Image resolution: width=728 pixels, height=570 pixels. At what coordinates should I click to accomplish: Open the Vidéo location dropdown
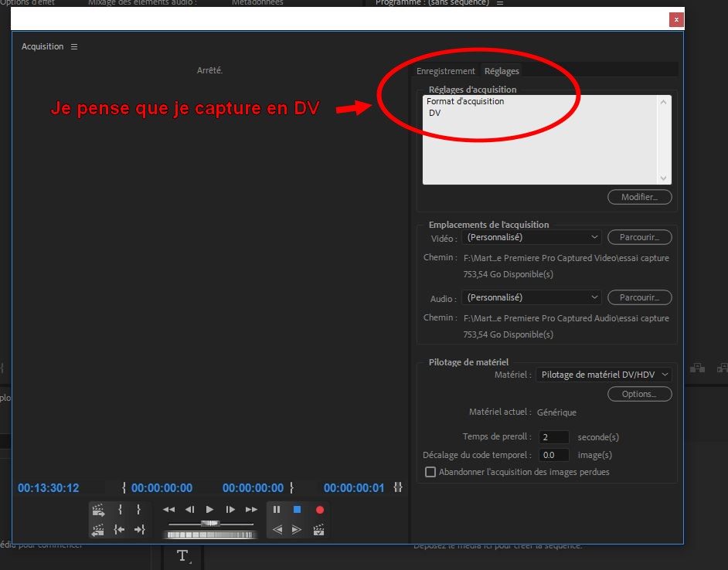coord(532,237)
